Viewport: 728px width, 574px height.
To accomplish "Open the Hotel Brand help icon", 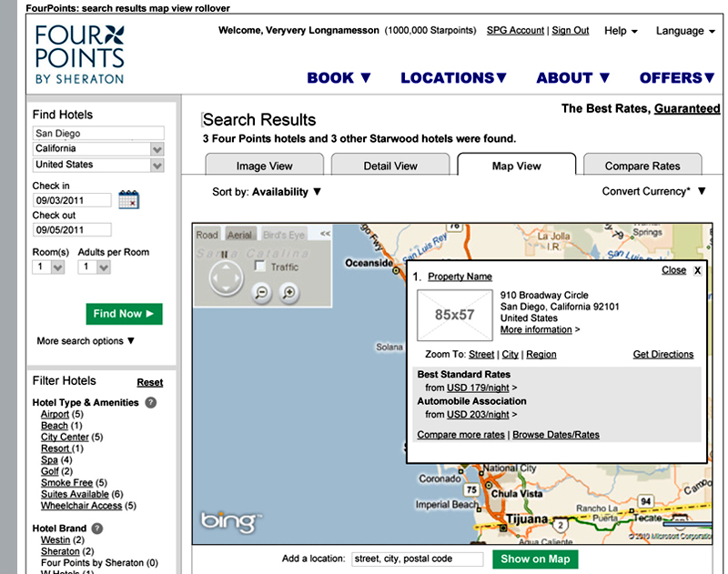I will pyautogui.click(x=97, y=528).
